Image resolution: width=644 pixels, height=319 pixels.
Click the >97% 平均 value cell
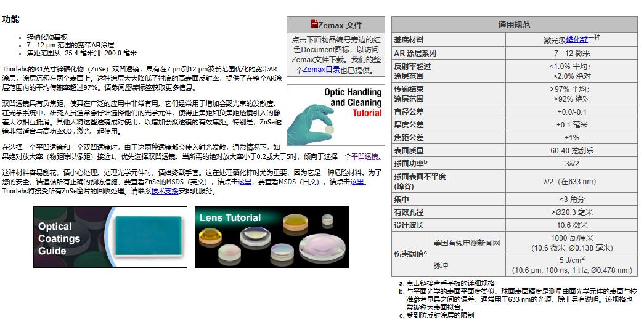[572, 94]
